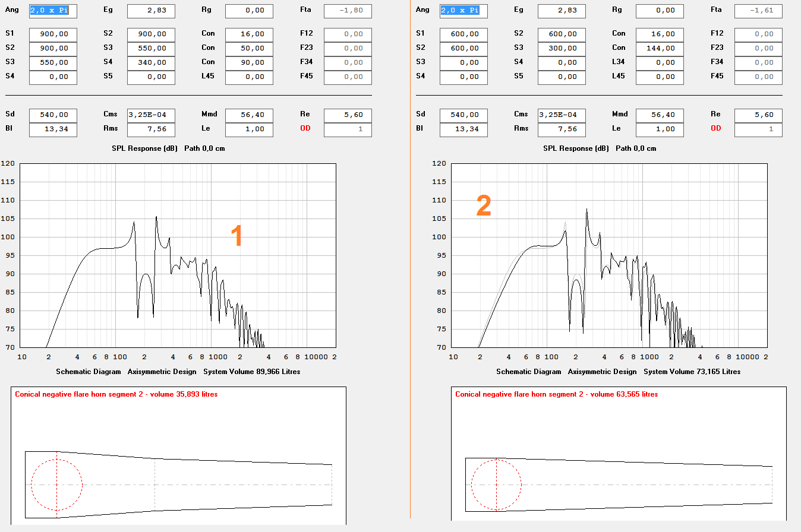Click the 'System Volume 89,966 Litres' caption
Viewport: 801px width, 532px height.
(x=252, y=372)
